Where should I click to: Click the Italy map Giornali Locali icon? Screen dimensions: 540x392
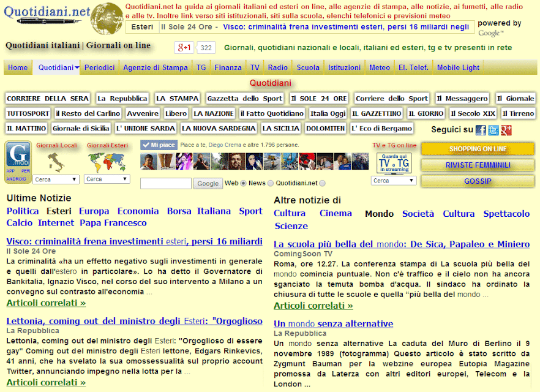pyautogui.click(x=56, y=162)
